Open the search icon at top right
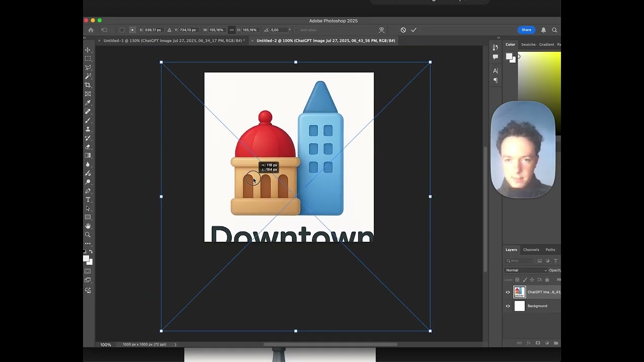 (x=554, y=30)
